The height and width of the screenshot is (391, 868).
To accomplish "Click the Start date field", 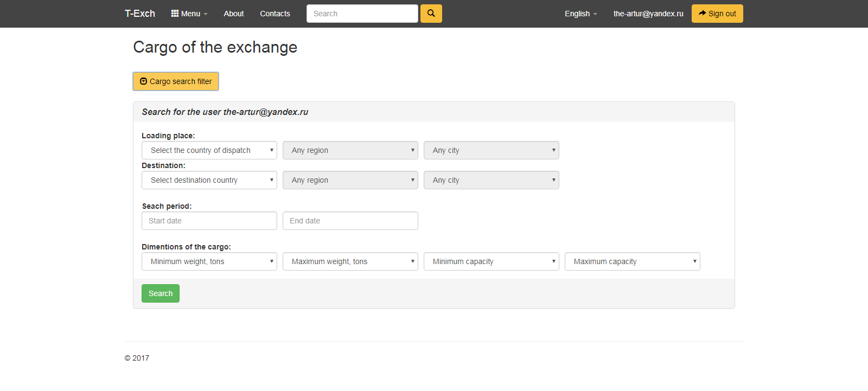I will click(209, 221).
